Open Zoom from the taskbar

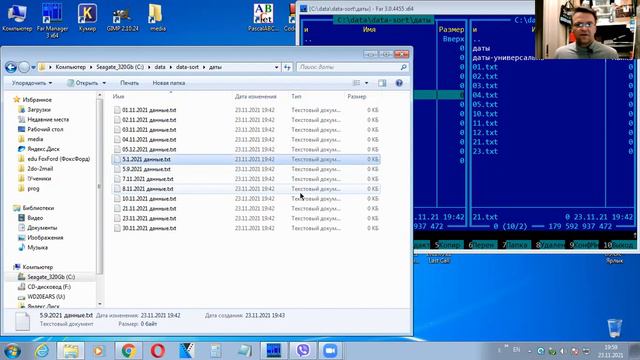coord(330,351)
